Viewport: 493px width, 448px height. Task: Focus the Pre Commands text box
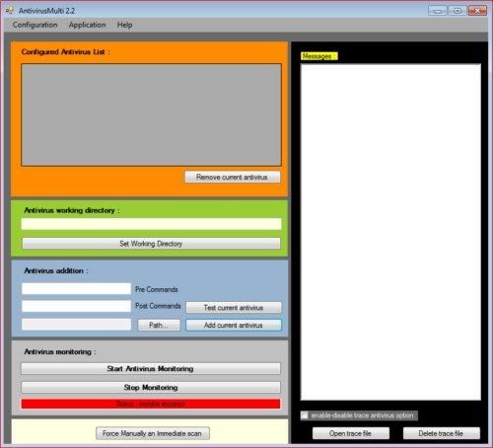pyautogui.click(x=76, y=289)
